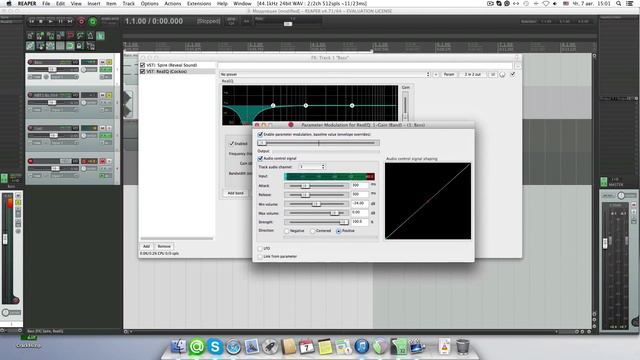Disarm the red record button on fourth track
Image resolution: width=640 pixels, height=360 pixels.
pos(31,161)
